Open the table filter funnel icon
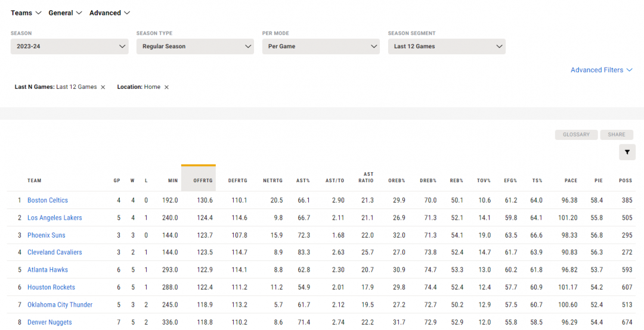644x330 pixels. (627, 152)
